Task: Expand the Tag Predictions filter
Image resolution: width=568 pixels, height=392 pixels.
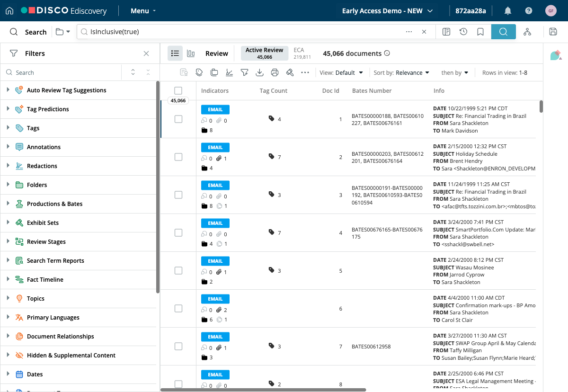Action: tap(8, 109)
